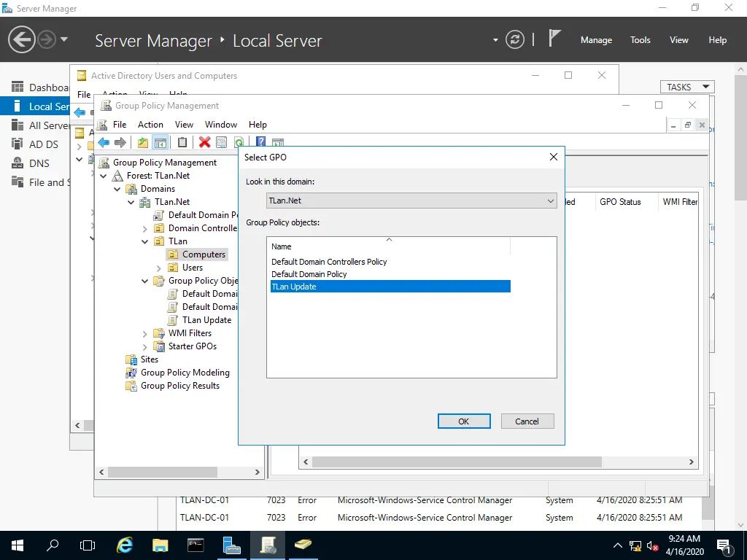Image resolution: width=747 pixels, height=560 pixels.
Task: Select Group Policy Results in the tree
Action: 180,386
